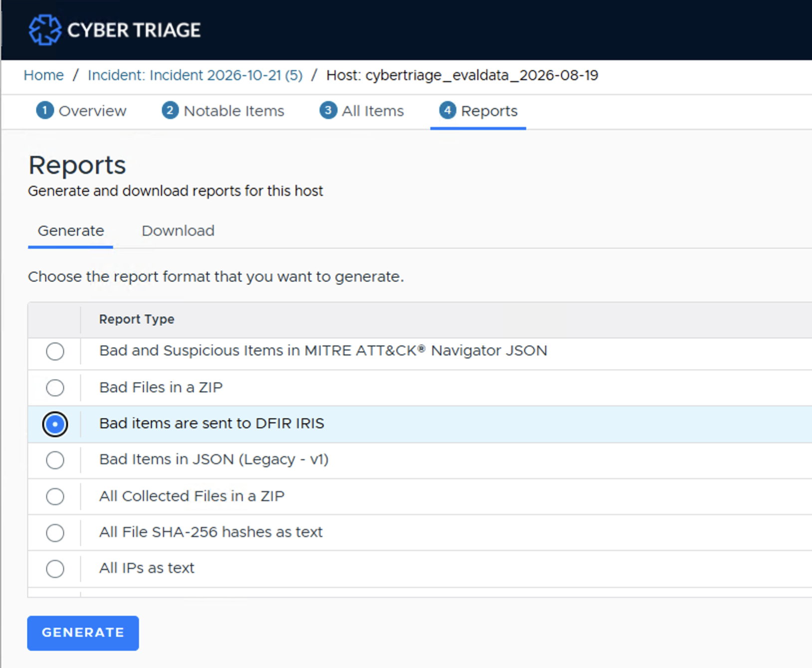Click the 'All Collected Files in a ZIP' text

tap(192, 496)
